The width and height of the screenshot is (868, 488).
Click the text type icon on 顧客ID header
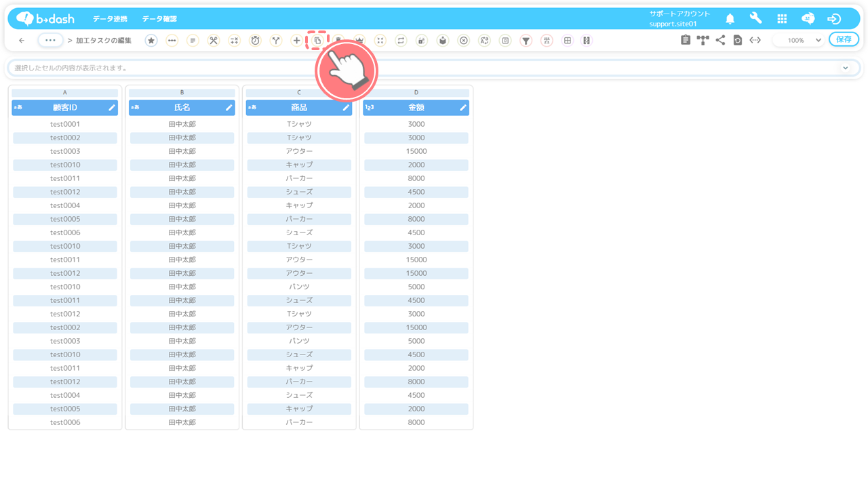coord(18,107)
